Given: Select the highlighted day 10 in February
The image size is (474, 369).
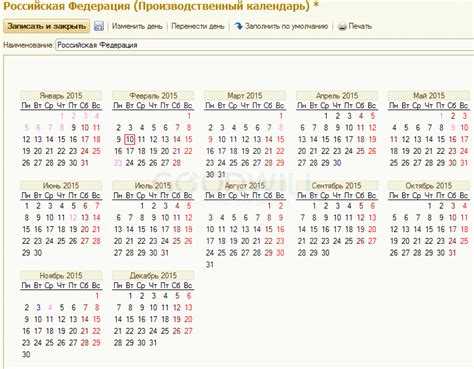Looking at the screenshot, I should click(130, 139).
